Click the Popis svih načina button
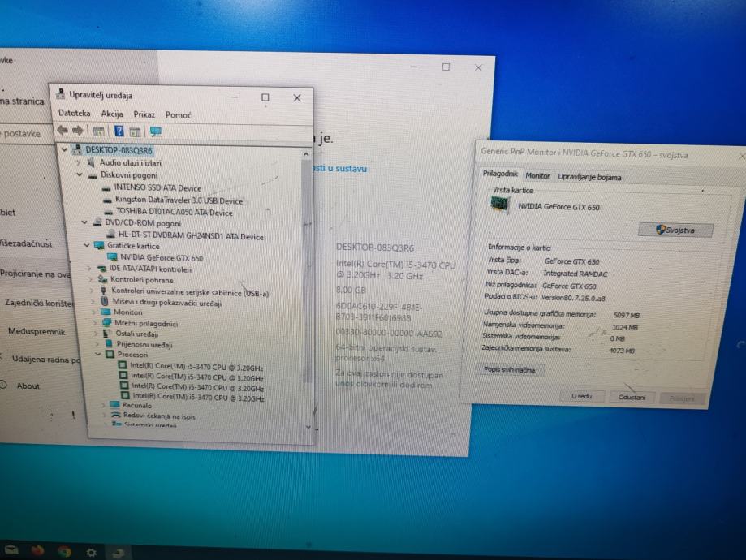Image resolution: width=746 pixels, height=560 pixels. 509,370
